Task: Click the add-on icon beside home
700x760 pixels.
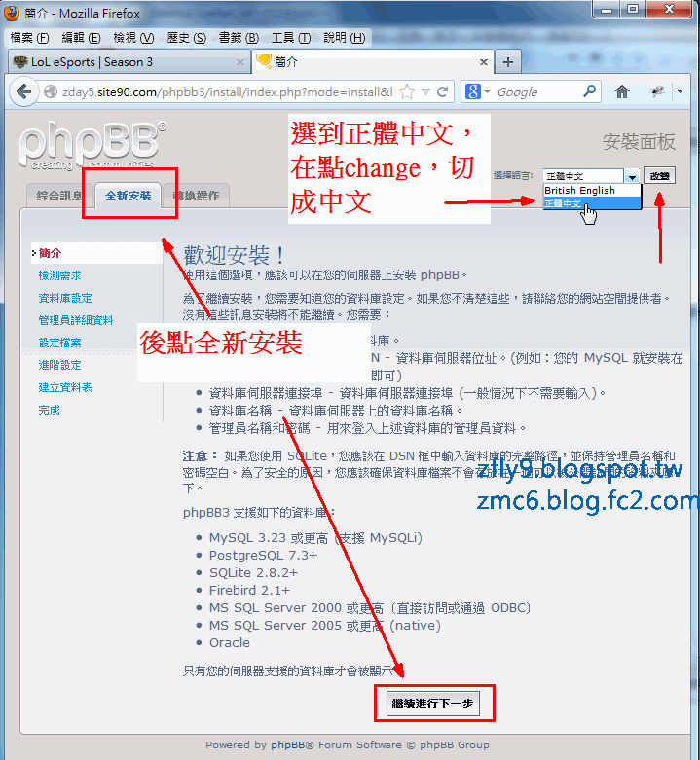Action: [x=657, y=91]
